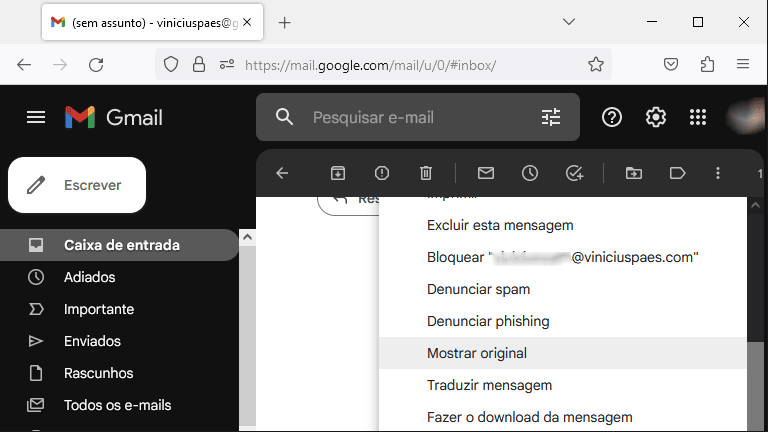This screenshot has height=432, width=768.
Task: Open the account profile avatar
Action: coord(746,117)
